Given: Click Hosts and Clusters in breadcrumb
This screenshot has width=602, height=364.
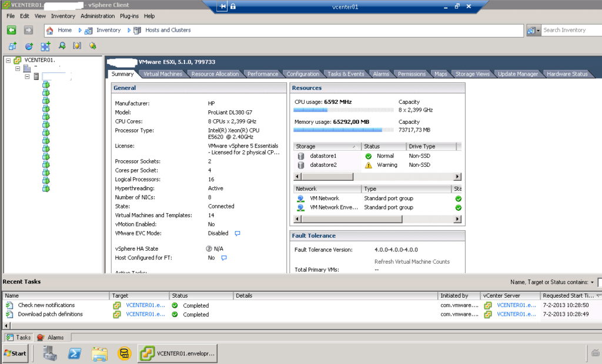Looking at the screenshot, I should click(x=168, y=30).
